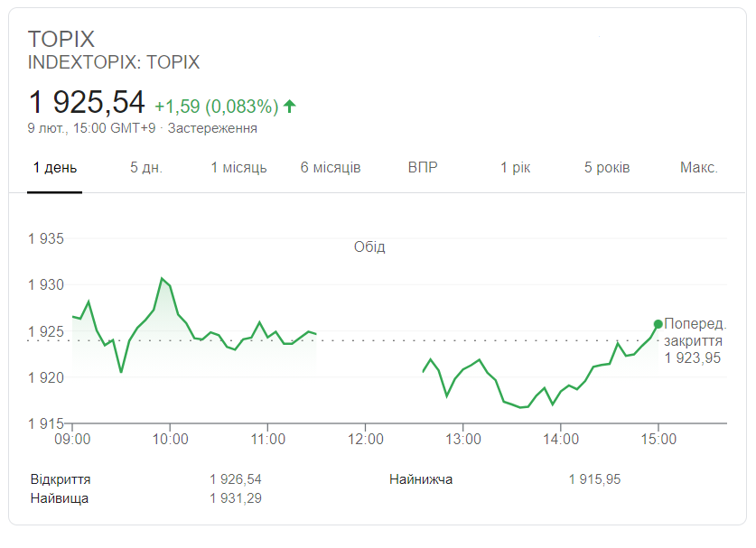Switch to the '1 рік' range tab

click(x=515, y=168)
